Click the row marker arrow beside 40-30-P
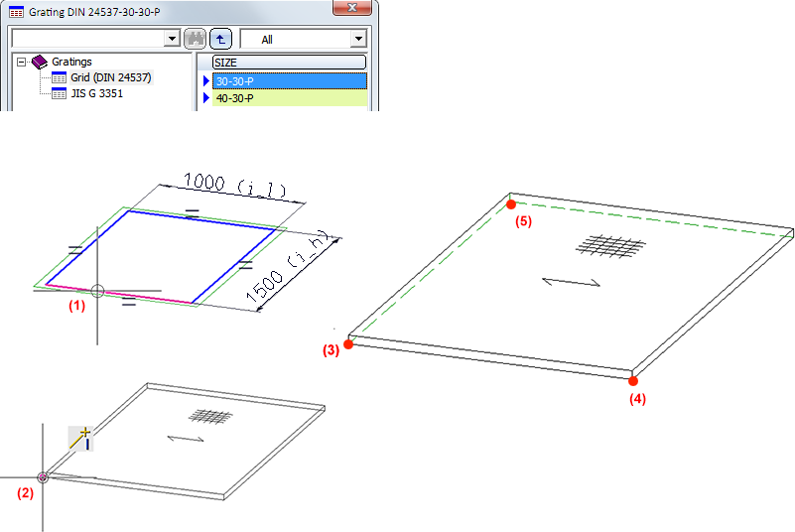This screenshot has height=532, width=795. tap(206, 98)
